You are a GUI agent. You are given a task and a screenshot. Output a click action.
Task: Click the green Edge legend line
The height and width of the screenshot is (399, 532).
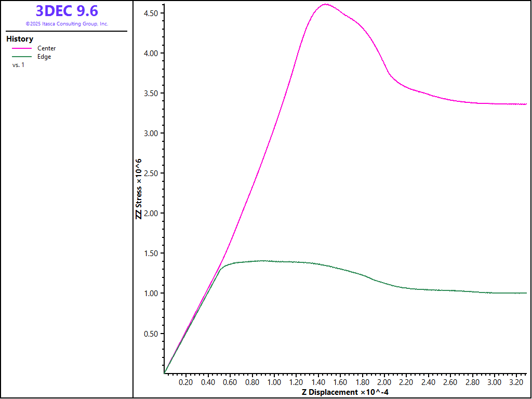22,57
